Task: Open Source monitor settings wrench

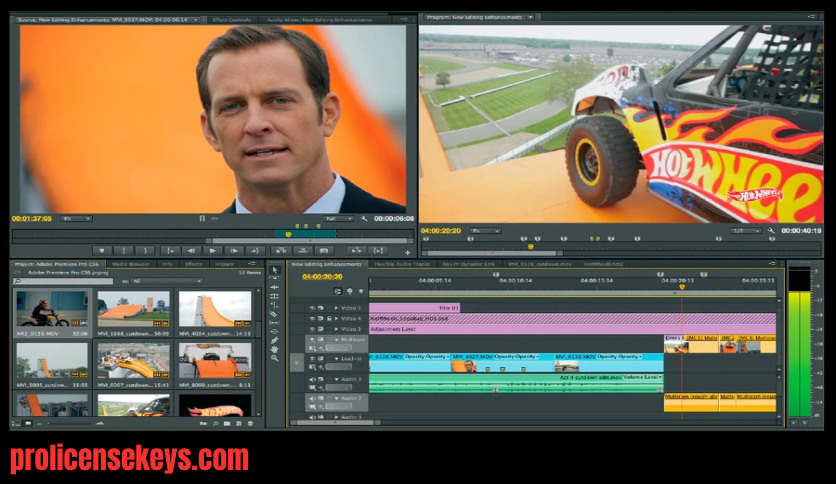Action: coord(364,219)
